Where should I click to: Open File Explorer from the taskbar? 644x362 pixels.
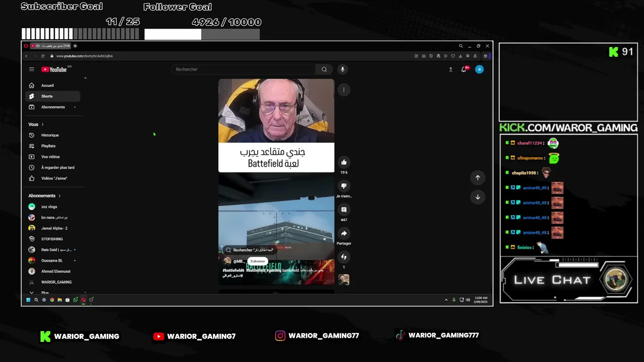(x=59, y=300)
